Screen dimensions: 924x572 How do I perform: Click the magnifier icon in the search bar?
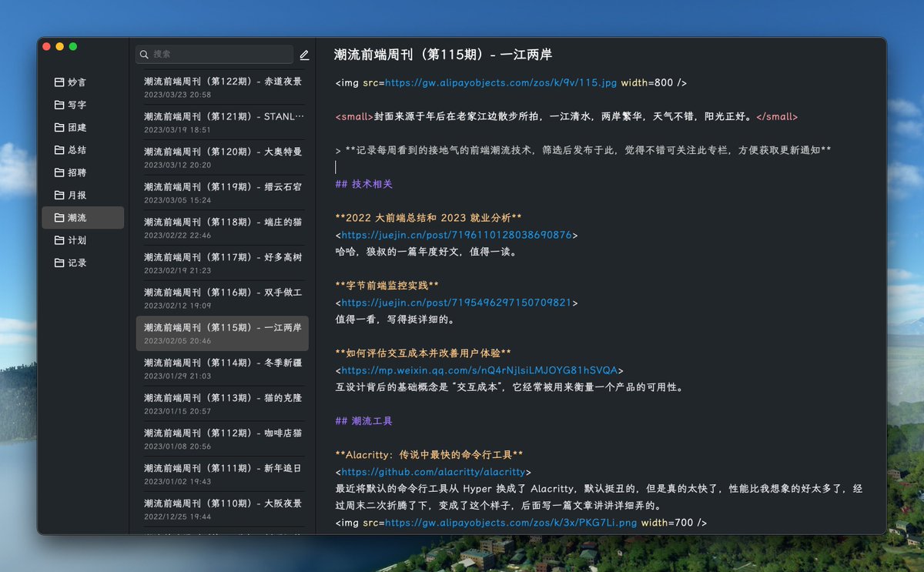(x=144, y=55)
